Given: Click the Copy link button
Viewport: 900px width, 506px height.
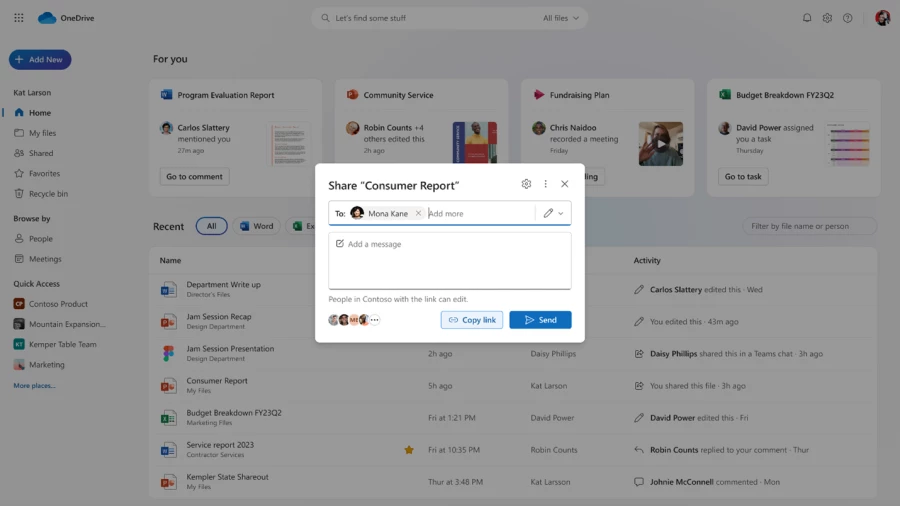Looking at the screenshot, I should 472,320.
